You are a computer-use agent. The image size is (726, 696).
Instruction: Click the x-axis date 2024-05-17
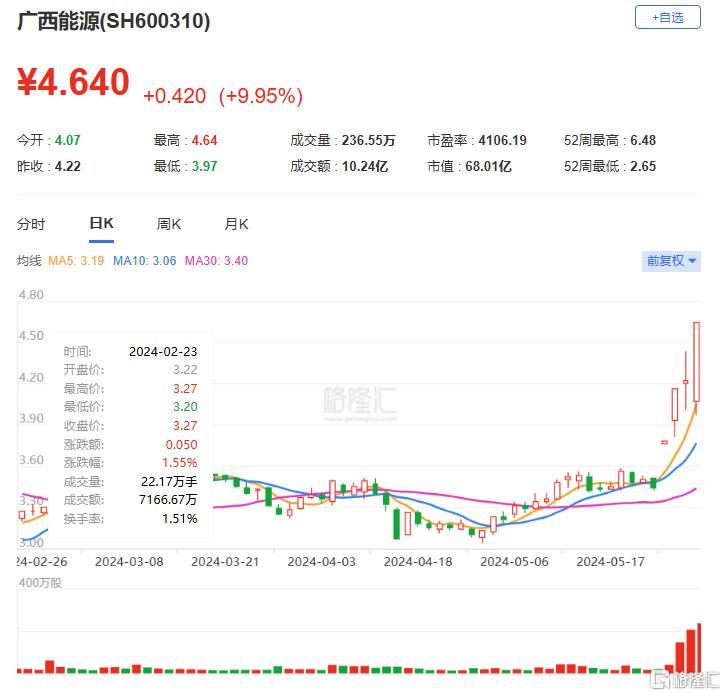[x=610, y=562]
